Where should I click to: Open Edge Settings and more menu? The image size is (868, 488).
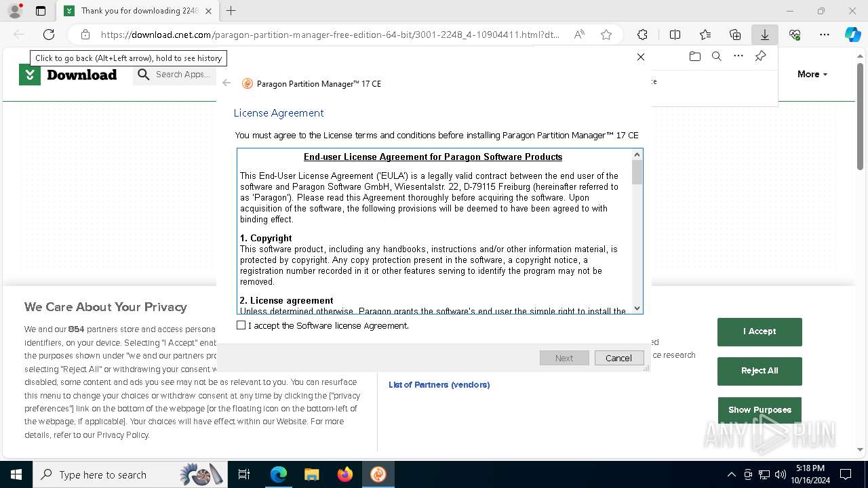(x=825, y=35)
